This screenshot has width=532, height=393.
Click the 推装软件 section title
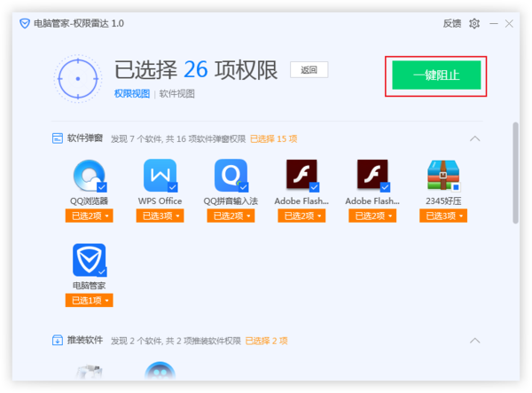click(x=85, y=340)
